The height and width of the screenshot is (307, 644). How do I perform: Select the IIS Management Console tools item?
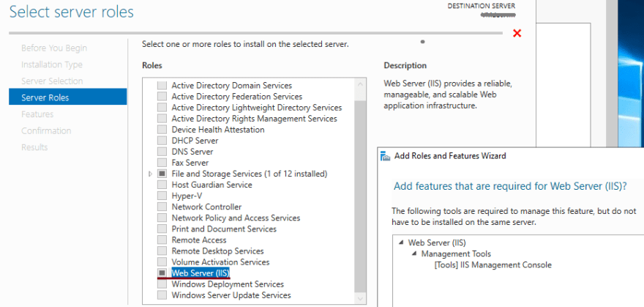click(493, 265)
